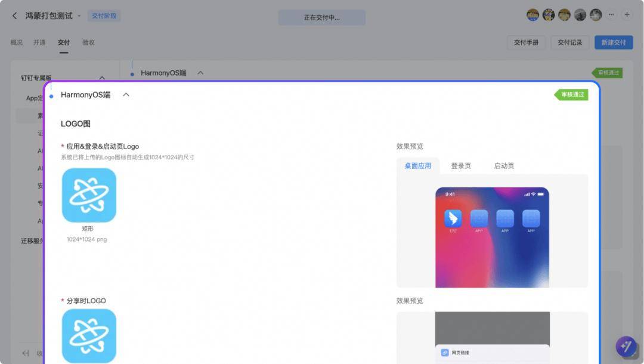Click the 分享时LOGO thumbnail
This screenshot has height=364, width=644.
tap(89, 335)
